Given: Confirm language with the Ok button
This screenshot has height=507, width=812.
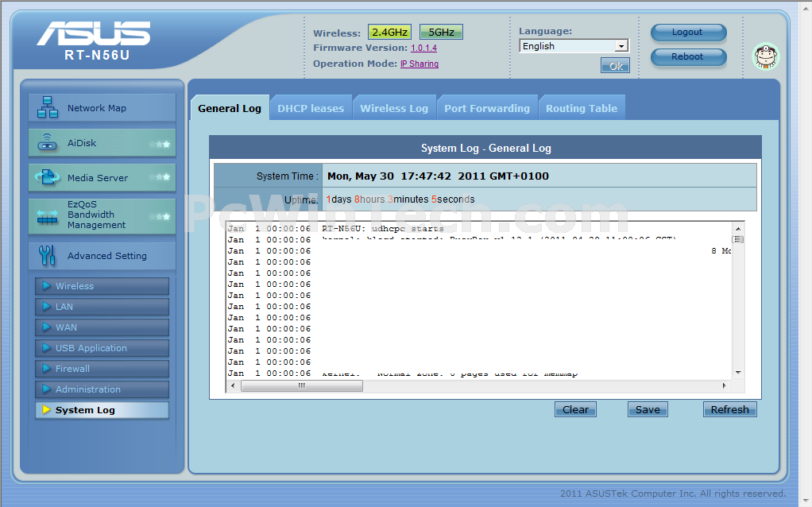Looking at the screenshot, I should [615, 66].
